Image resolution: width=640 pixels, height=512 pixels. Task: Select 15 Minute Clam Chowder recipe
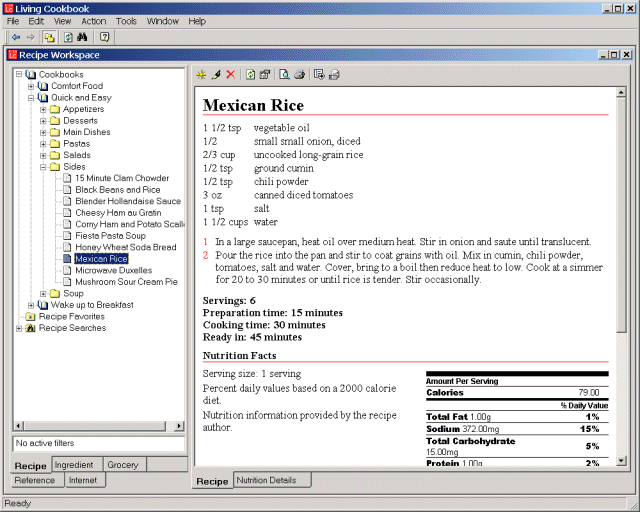click(122, 178)
